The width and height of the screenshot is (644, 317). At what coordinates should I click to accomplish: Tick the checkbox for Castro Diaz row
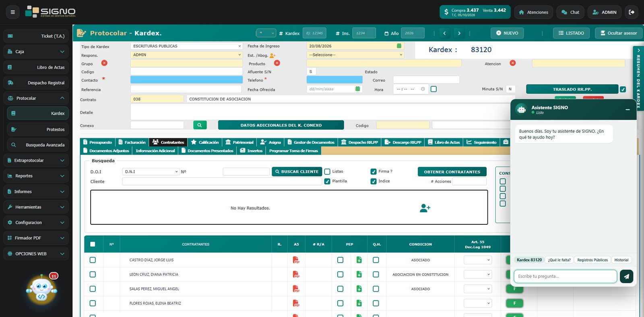point(93,260)
